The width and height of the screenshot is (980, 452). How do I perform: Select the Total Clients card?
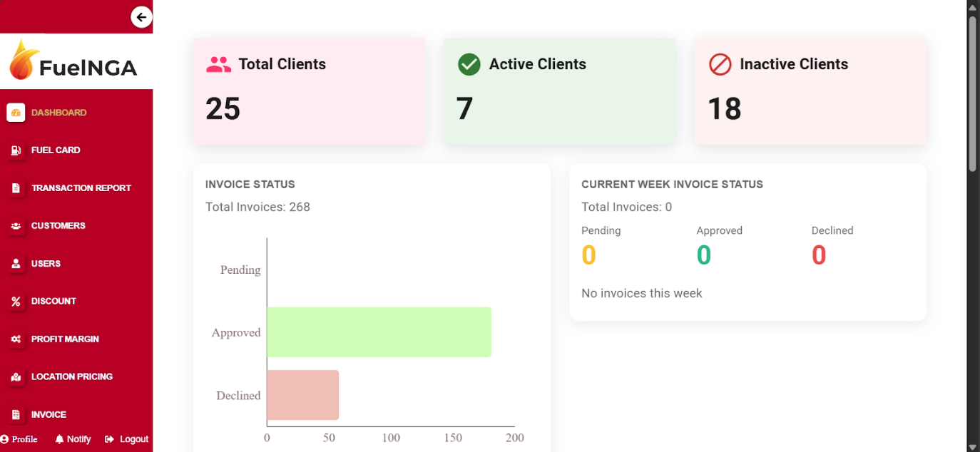(x=309, y=91)
